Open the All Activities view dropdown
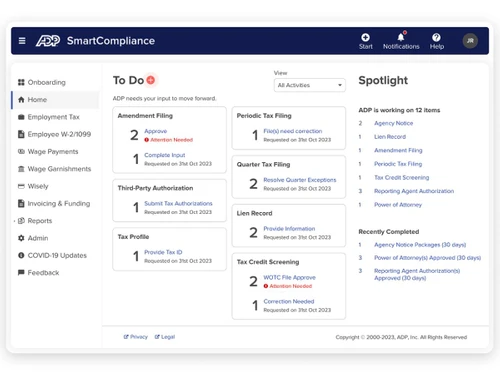Image resolution: width=500 pixels, height=375 pixels. pos(310,85)
